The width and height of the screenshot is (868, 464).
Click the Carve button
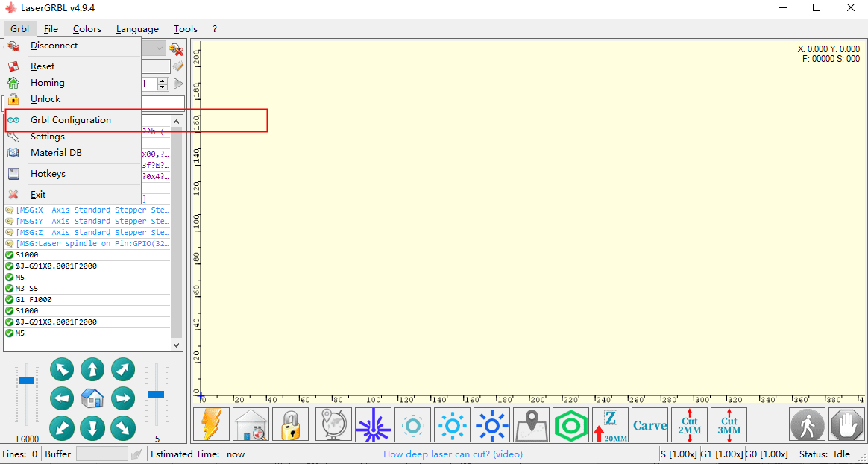pos(650,425)
